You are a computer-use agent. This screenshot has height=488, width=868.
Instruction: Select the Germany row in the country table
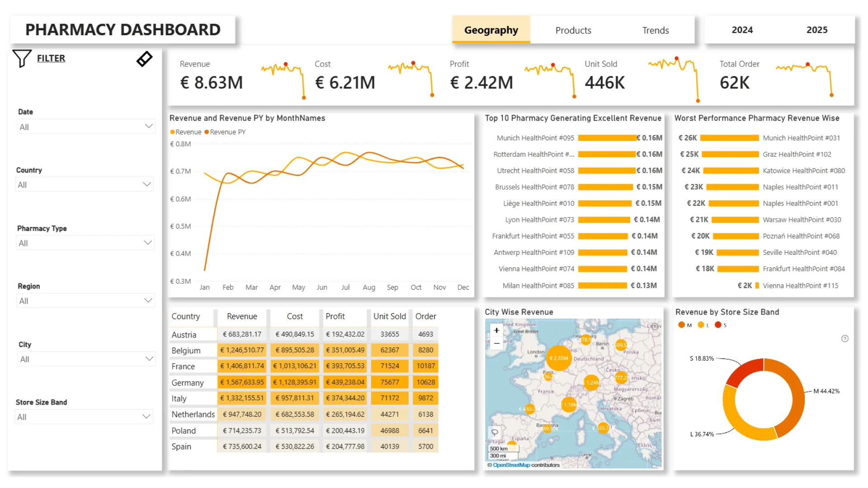(x=188, y=383)
